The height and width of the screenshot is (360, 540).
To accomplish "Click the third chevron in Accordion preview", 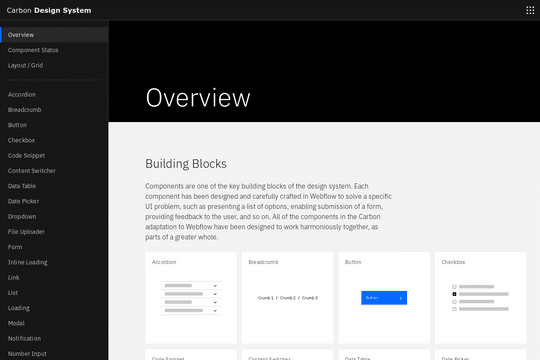I will (x=215, y=302).
